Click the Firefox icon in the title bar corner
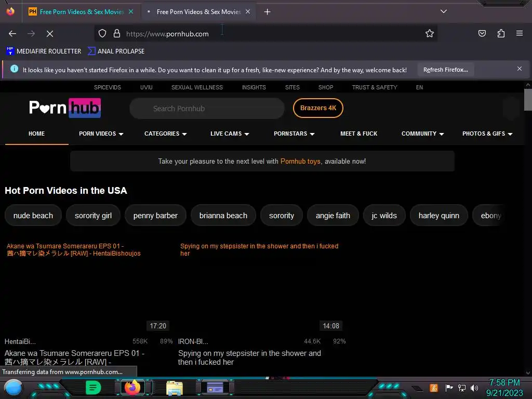The height and width of the screenshot is (399, 532). 10,11
